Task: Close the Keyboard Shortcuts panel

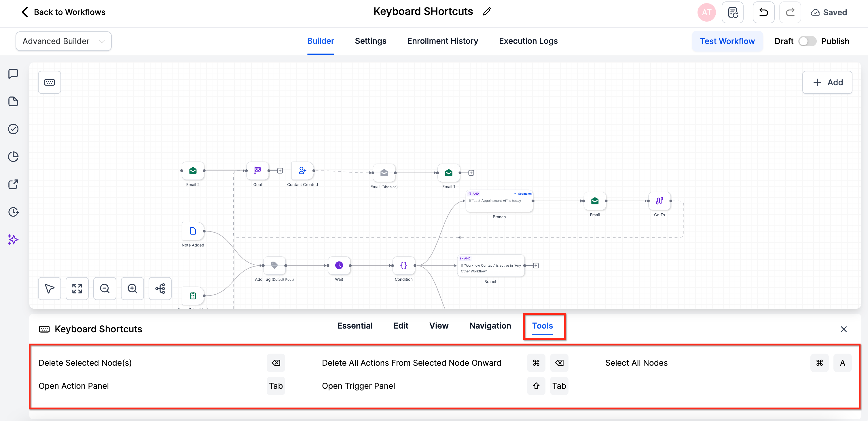Action: point(844,329)
